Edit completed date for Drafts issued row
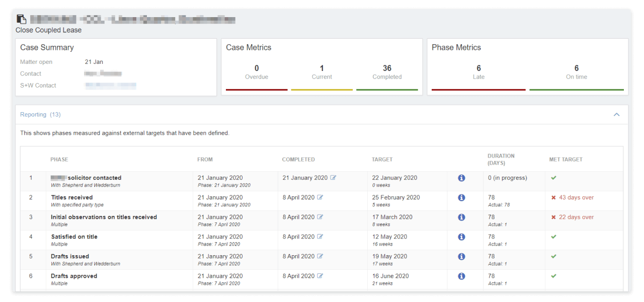The image size is (644, 302). coord(320,257)
